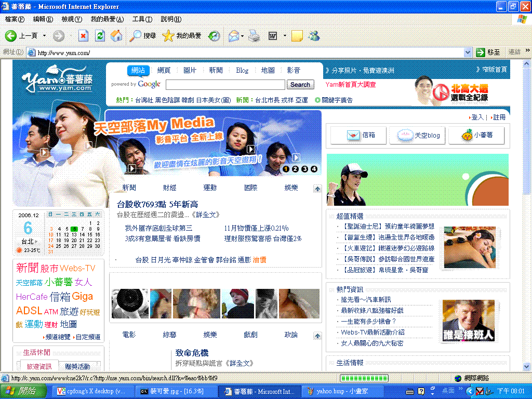Go to the Home page icon

[116, 36]
